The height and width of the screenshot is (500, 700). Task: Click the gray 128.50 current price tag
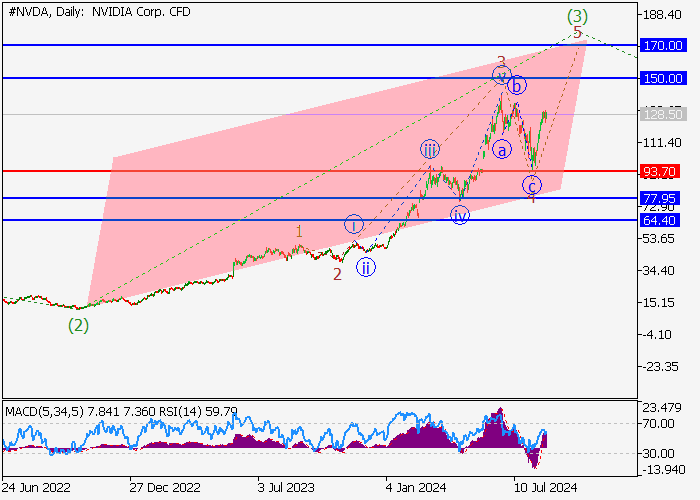pos(663,114)
